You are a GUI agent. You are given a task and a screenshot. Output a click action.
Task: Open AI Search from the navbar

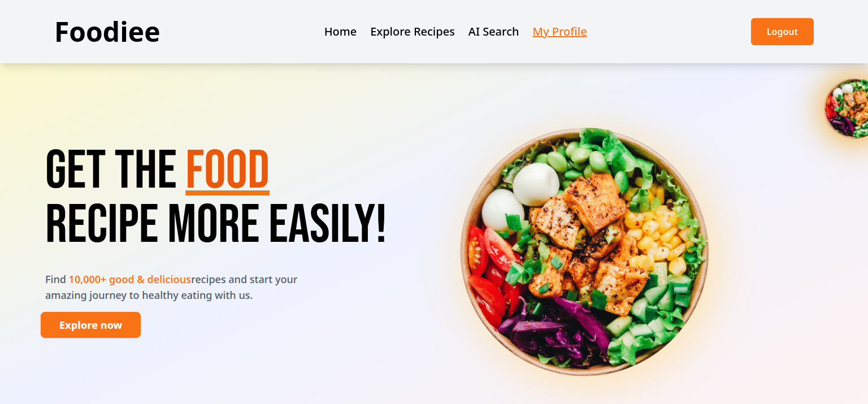[493, 32]
